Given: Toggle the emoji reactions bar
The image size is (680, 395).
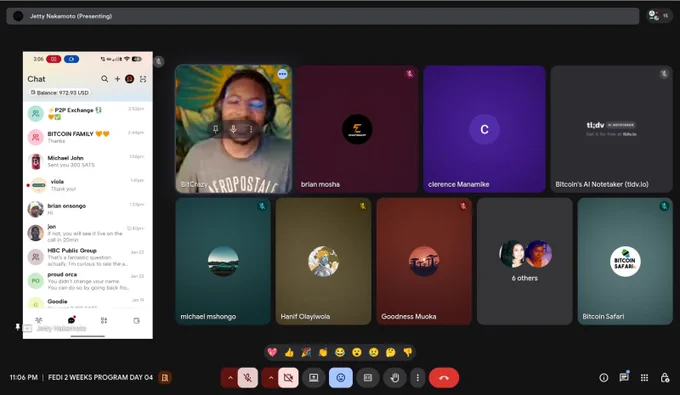Looking at the screenshot, I should (x=341, y=378).
